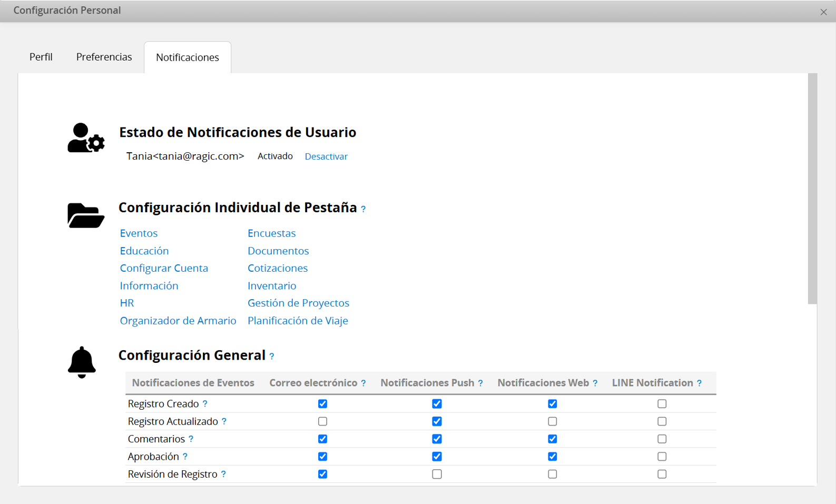The height and width of the screenshot is (504, 836).
Task: Click the Activado status text
Action: point(275,156)
